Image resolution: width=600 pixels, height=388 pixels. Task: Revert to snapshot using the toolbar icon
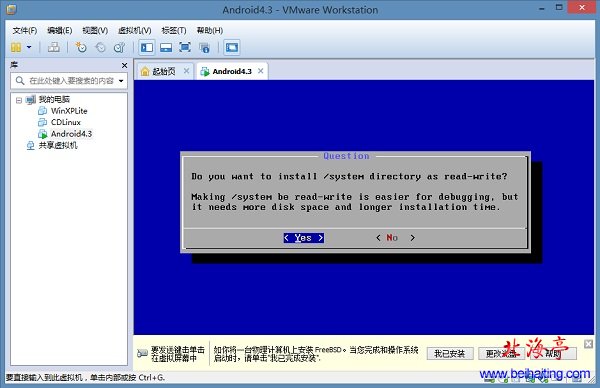[100, 47]
